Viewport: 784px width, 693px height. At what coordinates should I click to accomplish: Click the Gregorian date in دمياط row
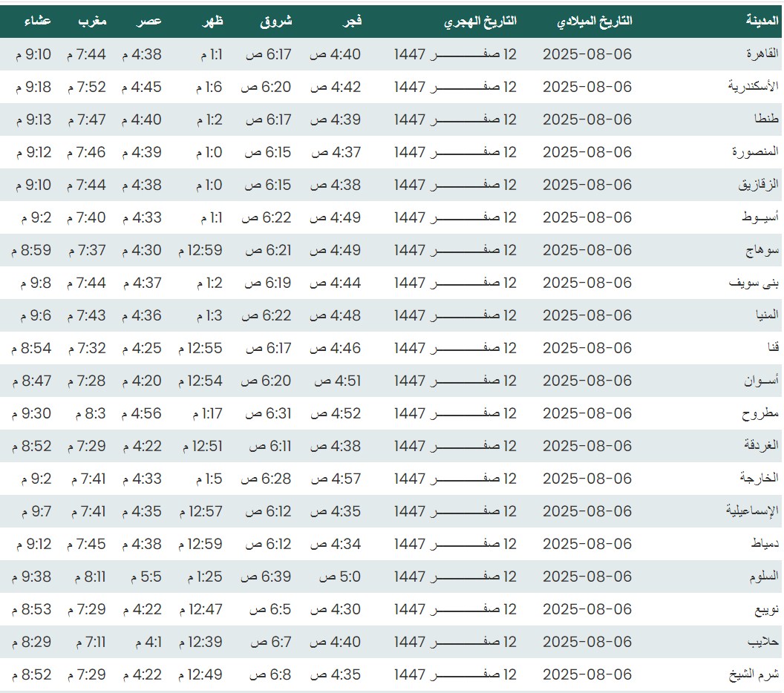(x=587, y=544)
